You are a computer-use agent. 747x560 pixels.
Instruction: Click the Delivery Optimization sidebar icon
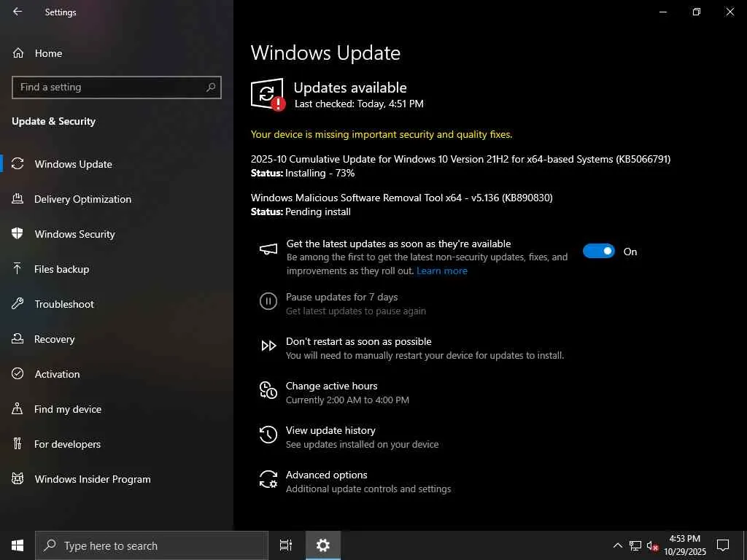click(18, 198)
